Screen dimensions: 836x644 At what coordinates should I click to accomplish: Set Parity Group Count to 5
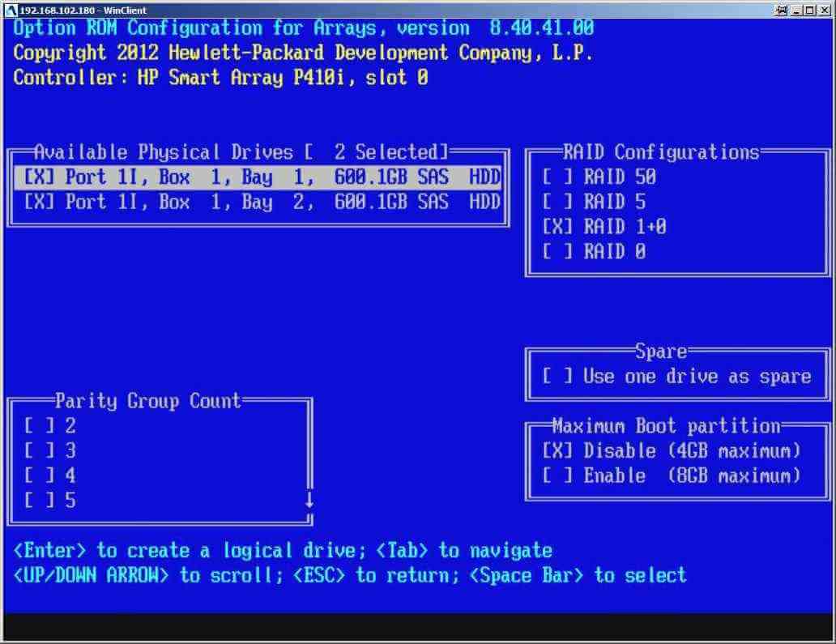(50, 501)
